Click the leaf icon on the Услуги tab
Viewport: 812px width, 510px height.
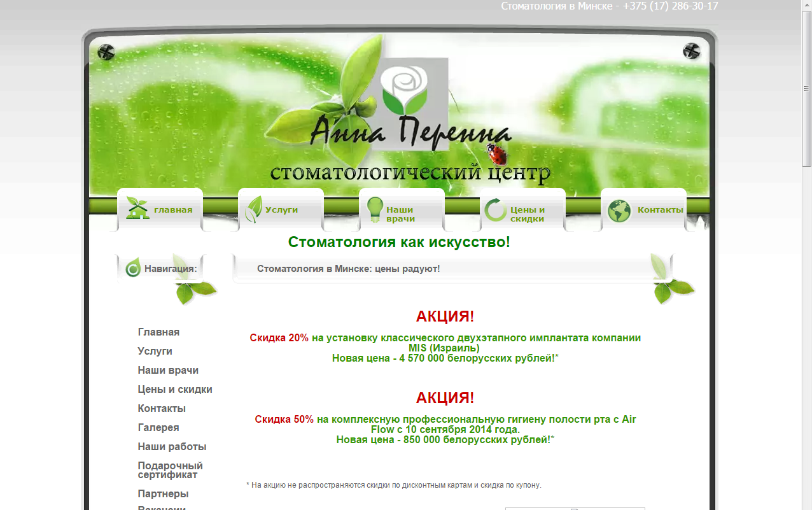coord(255,209)
